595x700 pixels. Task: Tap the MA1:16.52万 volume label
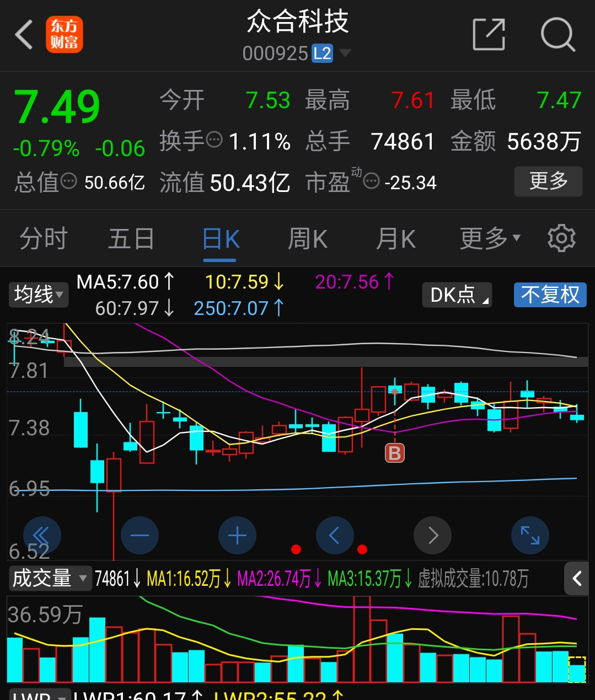coord(189,579)
